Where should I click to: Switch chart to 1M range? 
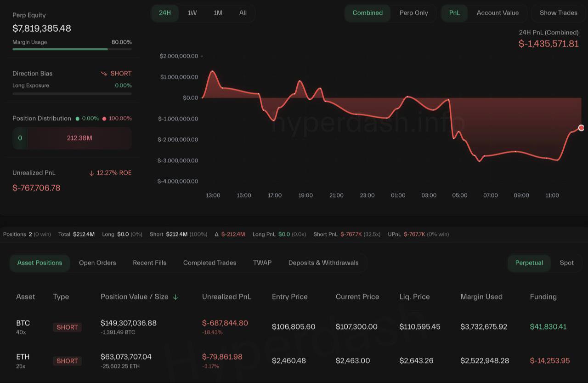[218, 13]
